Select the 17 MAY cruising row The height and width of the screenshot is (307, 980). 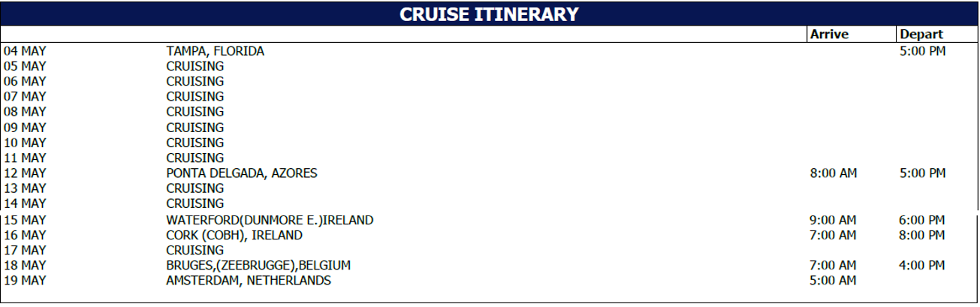click(490, 250)
